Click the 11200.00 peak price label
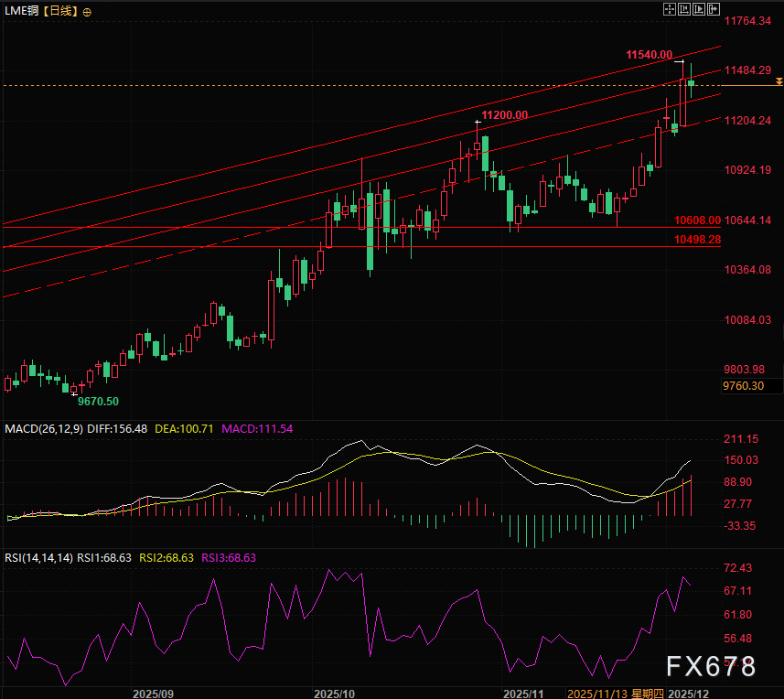 [505, 115]
